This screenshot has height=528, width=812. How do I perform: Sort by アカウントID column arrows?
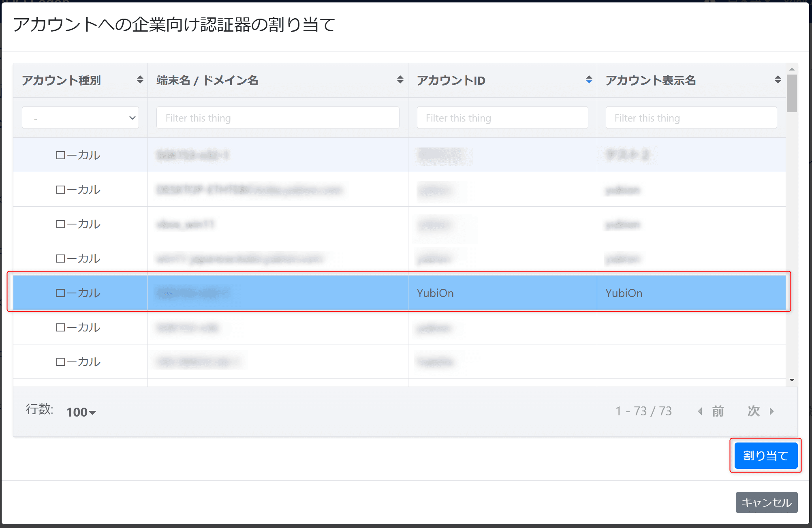point(589,80)
